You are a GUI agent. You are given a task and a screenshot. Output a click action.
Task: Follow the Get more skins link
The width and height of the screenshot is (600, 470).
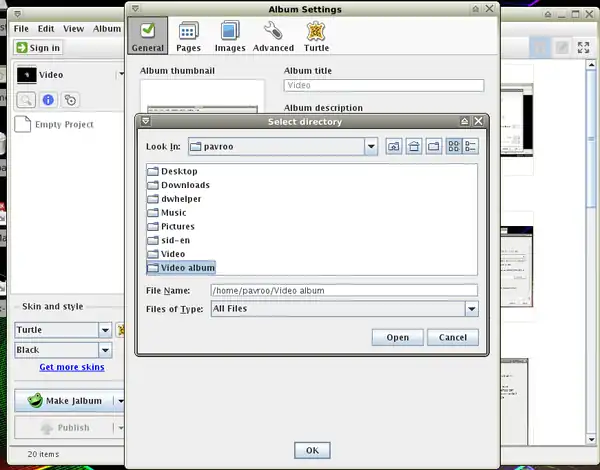pyautogui.click(x=71, y=367)
